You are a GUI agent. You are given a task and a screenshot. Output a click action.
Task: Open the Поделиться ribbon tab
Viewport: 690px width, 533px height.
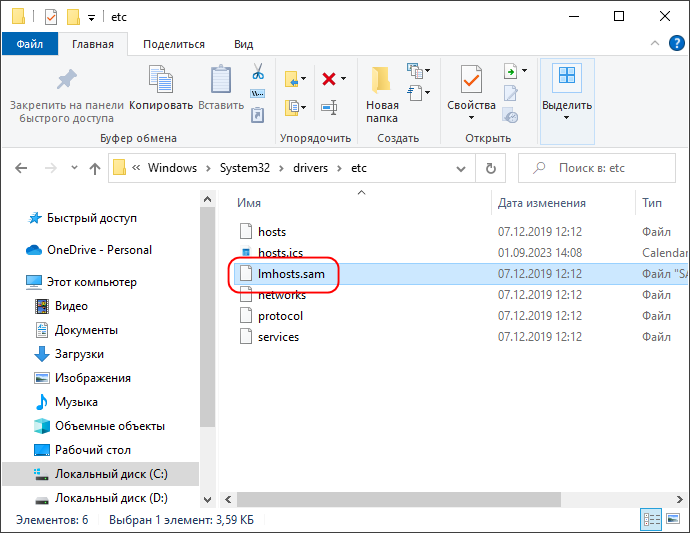174,44
